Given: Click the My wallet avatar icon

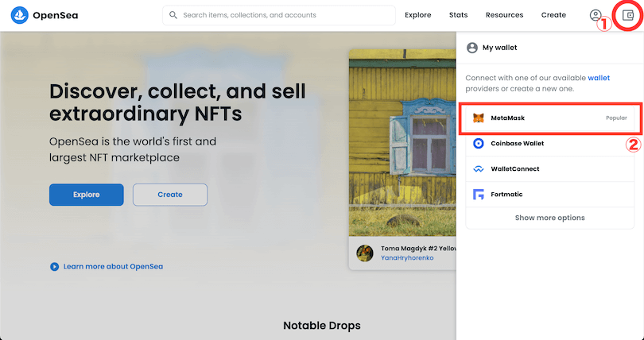Looking at the screenshot, I should click(472, 48).
